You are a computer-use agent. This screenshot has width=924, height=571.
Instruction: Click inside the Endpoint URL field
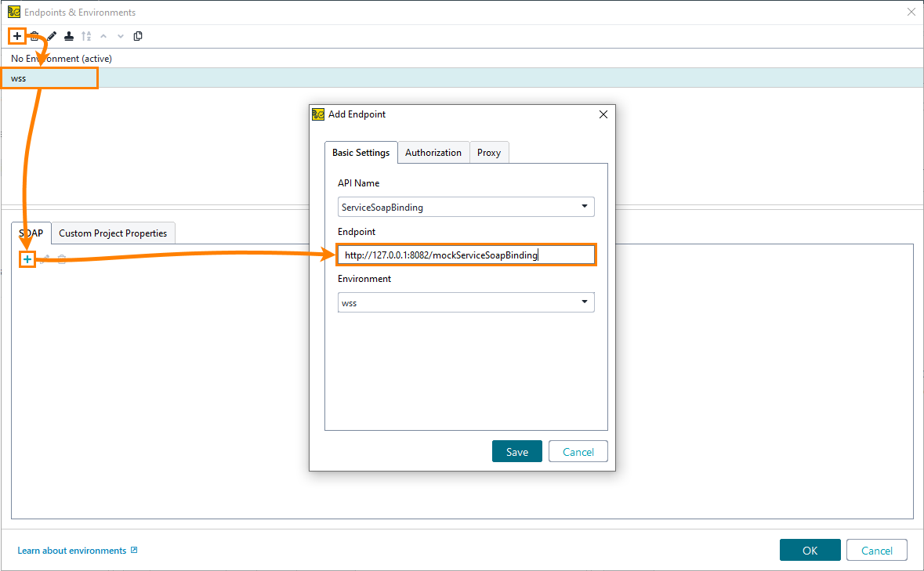pos(466,255)
